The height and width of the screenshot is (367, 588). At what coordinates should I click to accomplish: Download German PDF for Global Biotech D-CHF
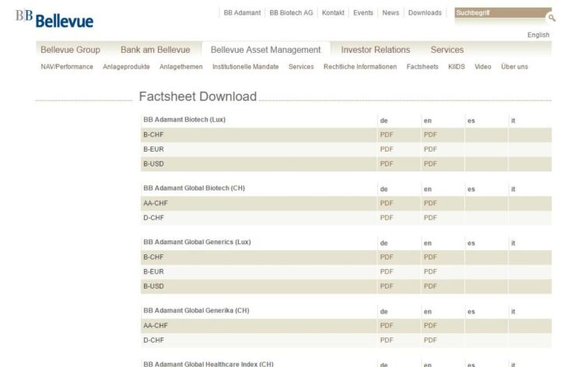point(387,218)
